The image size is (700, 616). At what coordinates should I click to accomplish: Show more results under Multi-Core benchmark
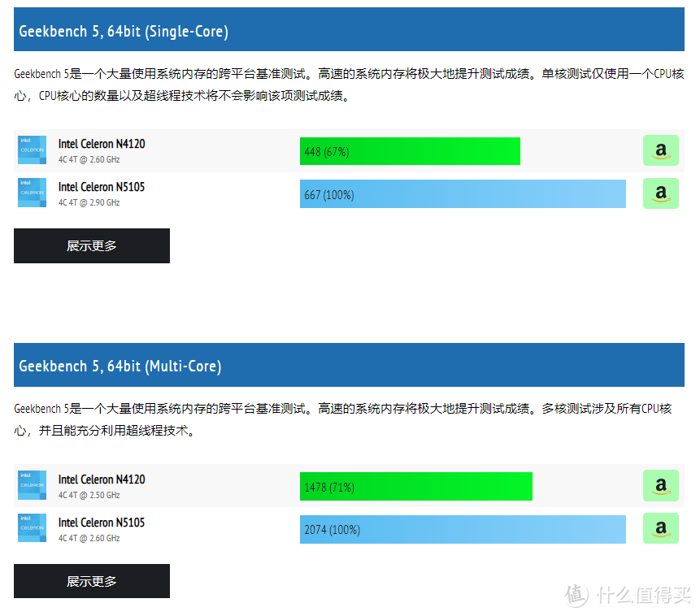pos(92,581)
